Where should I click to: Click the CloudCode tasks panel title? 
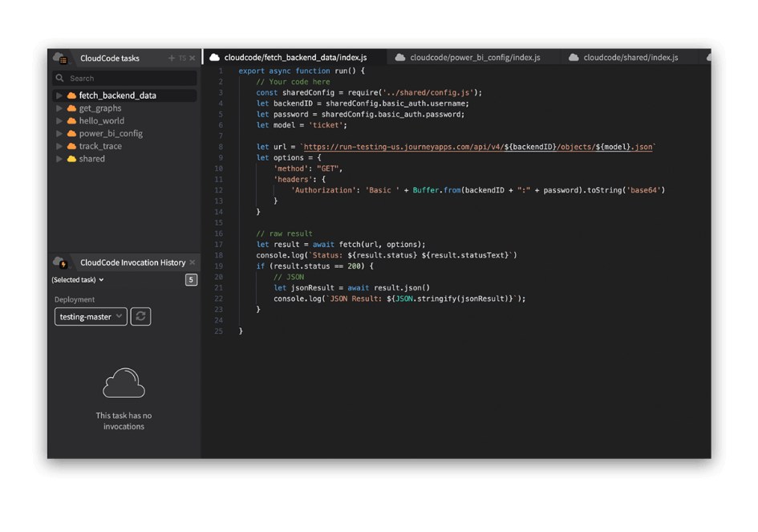coord(110,58)
